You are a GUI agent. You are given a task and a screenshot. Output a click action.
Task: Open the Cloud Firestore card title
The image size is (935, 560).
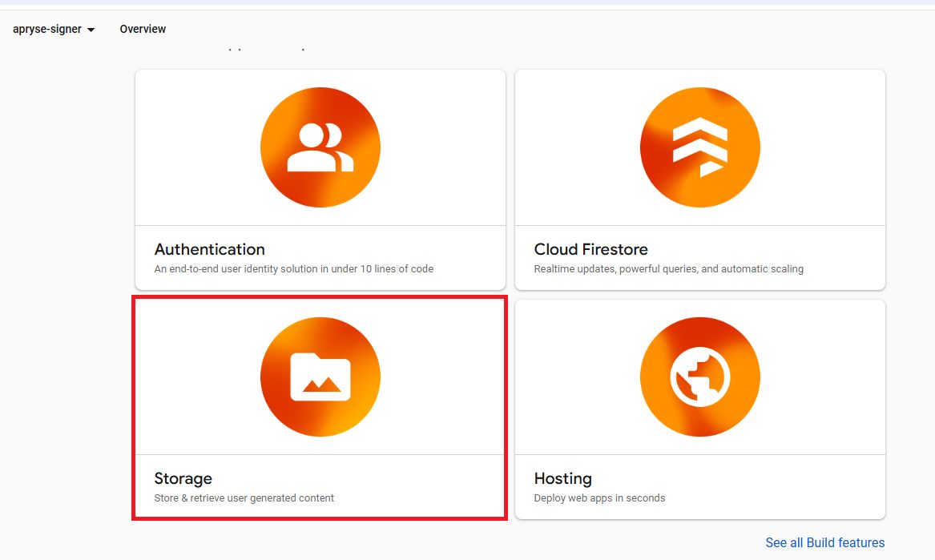pyautogui.click(x=590, y=249)
